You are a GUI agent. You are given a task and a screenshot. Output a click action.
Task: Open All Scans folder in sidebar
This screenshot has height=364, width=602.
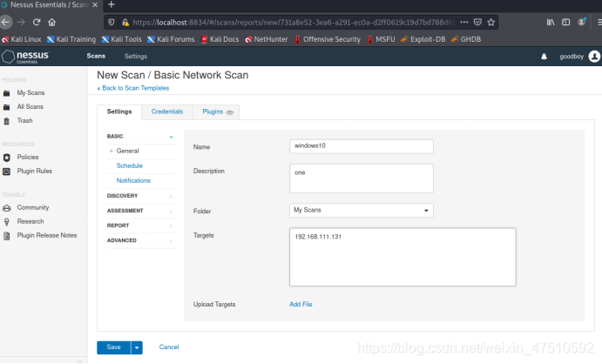click(30, 106)
